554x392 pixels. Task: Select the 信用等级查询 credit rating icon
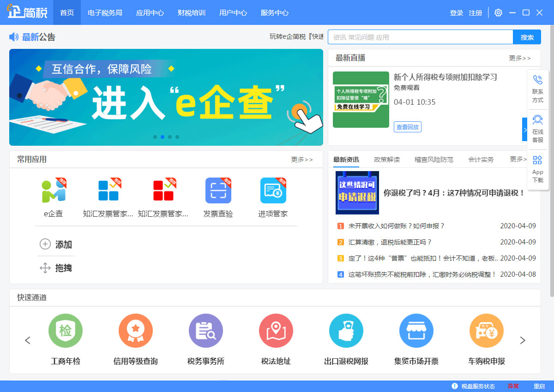tap(135, 331)
